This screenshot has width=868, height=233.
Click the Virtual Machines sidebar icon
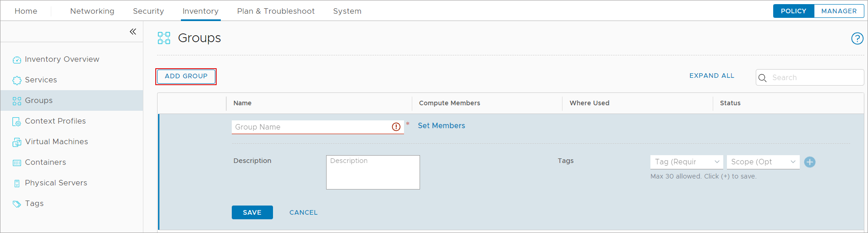click(x=17, y=142)
